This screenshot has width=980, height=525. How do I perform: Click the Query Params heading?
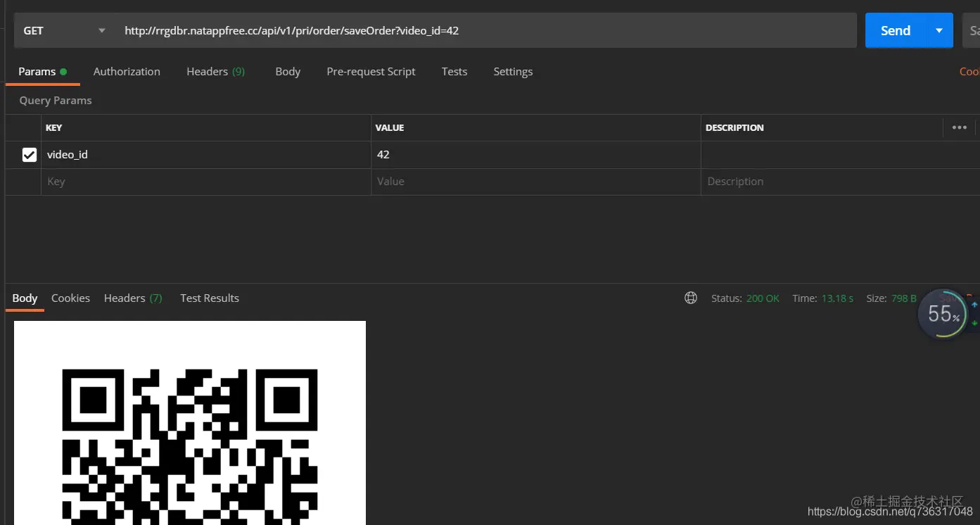[x=56, y=101]
